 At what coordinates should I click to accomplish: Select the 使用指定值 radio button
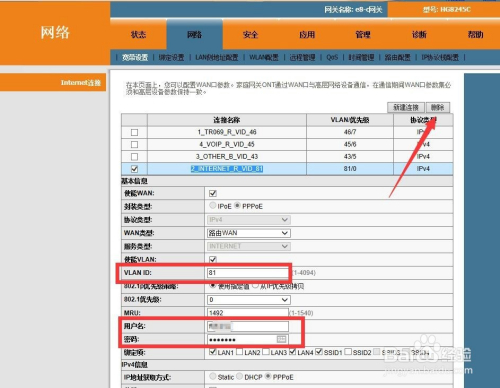(x=212, y=286)
